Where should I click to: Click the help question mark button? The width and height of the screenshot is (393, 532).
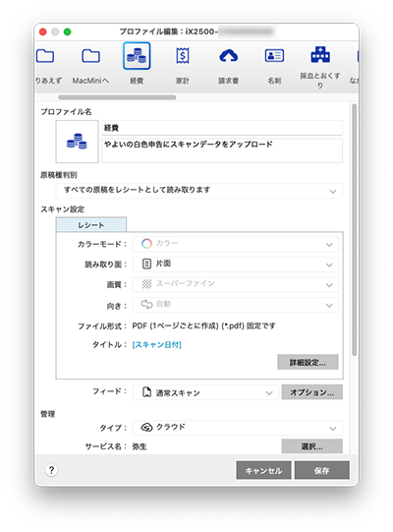51,470
